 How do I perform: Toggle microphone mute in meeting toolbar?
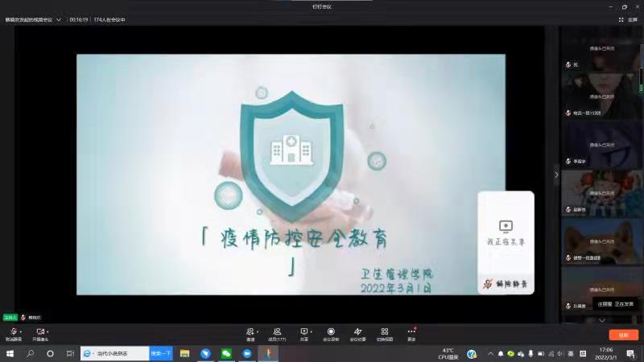click(x=12, y=332)
